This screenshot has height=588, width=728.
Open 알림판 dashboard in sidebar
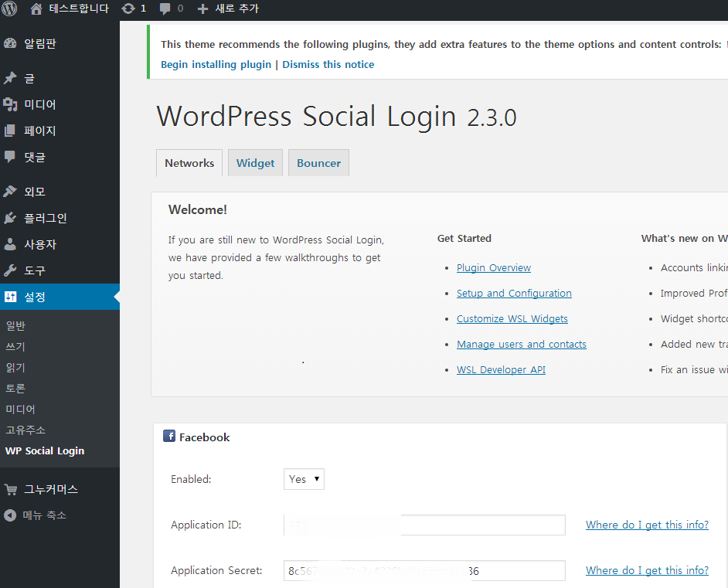tap(39, 43)
